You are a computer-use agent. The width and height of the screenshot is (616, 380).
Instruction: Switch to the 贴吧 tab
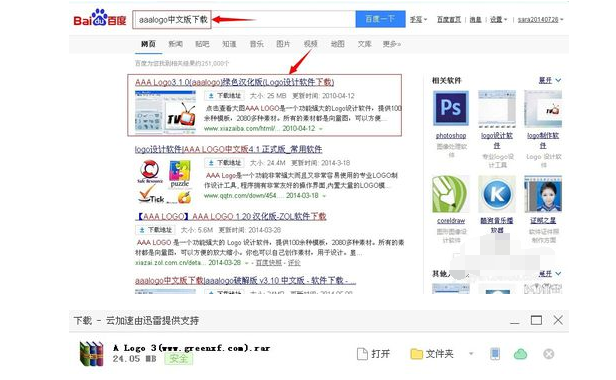coord(202,44)
